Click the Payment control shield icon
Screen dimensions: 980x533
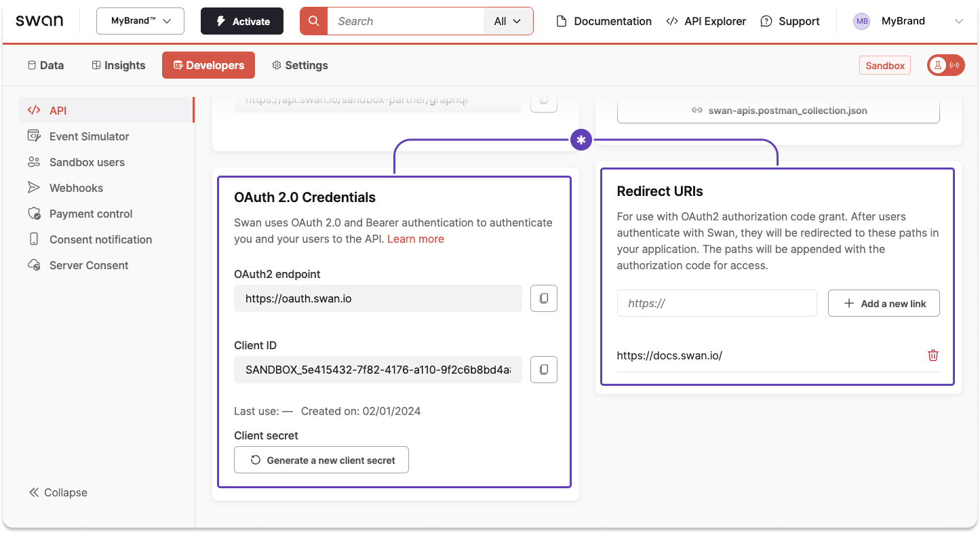click(x=35, y=214)
